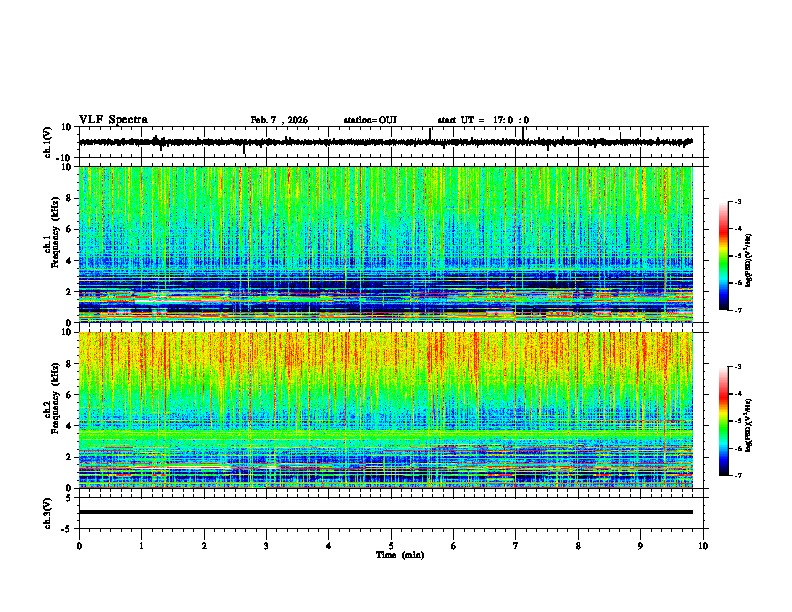Click the "ch.1(V)" axis label
792x612 pixels.
point(48,142)
